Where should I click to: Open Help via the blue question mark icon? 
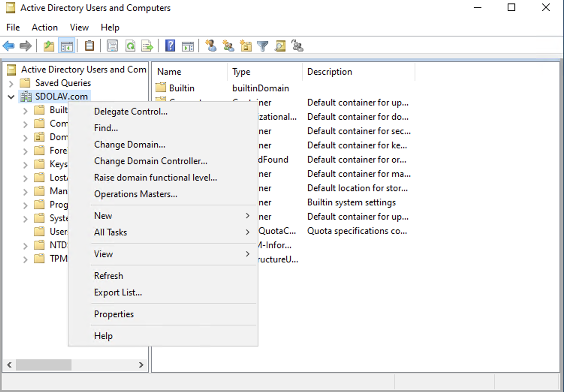coord(170,46)
